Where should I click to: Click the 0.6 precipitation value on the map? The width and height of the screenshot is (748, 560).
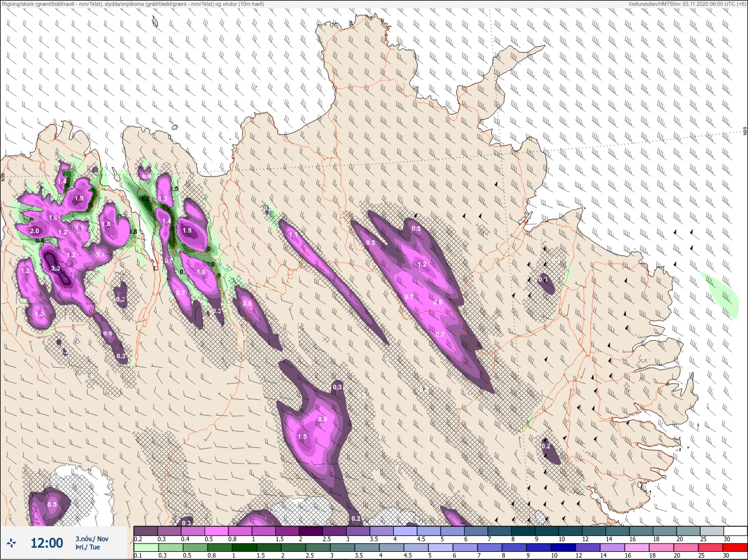(x=247, y=303)
